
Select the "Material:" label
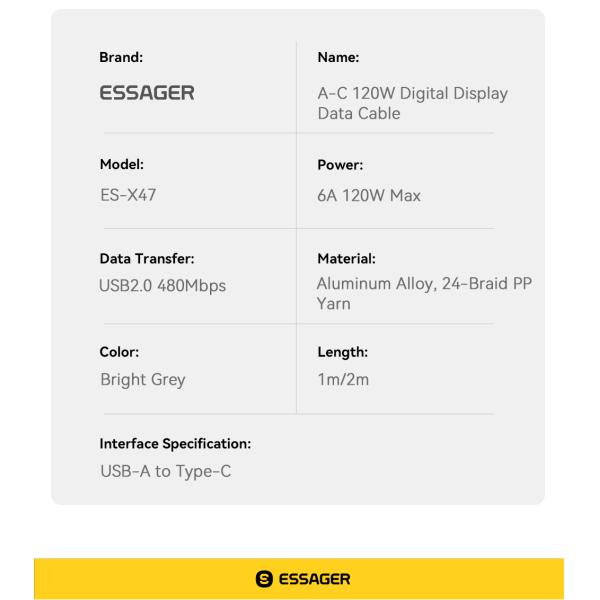point(345,259)
